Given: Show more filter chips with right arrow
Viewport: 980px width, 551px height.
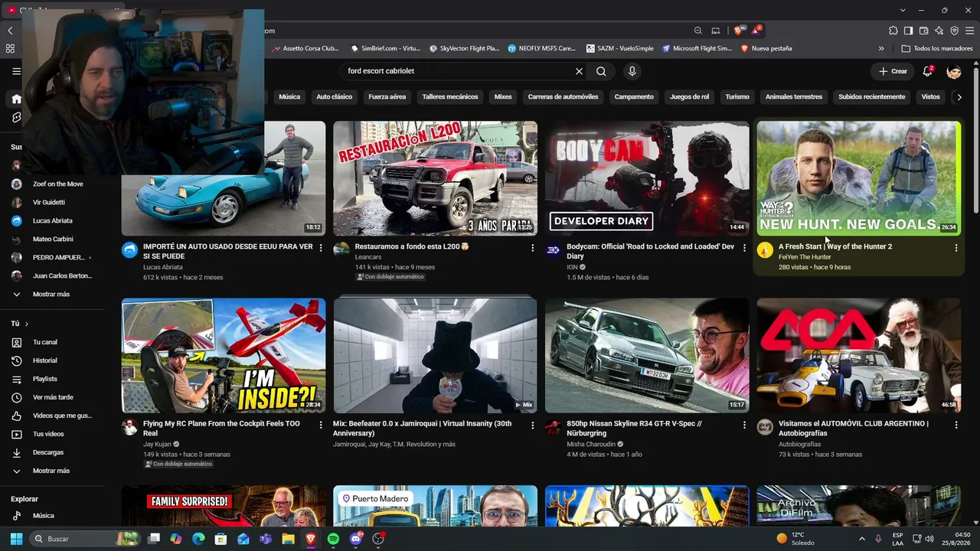Looking at the screenshot, I should 959,97.
